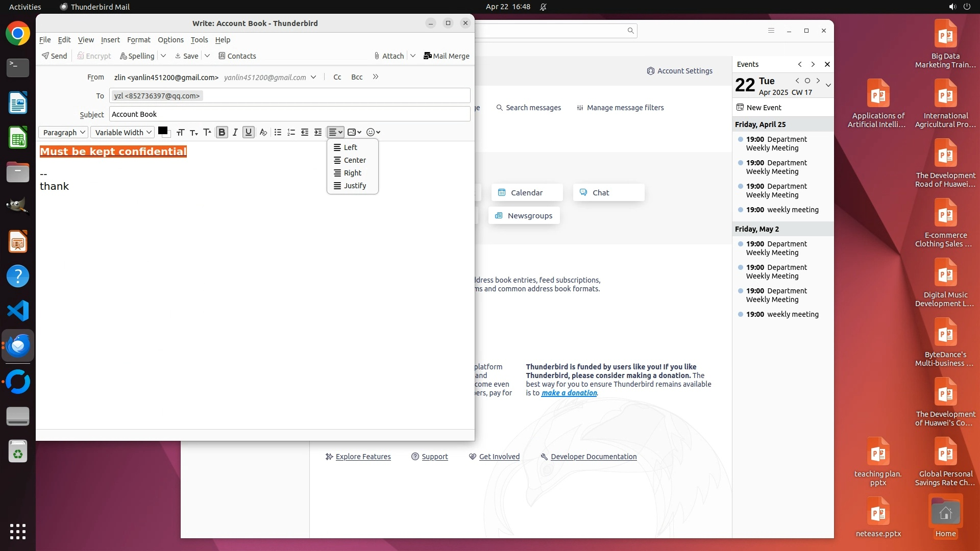This screenshot has height=551, width=980.
Task: Click the Send button
Action: tap(55, 56)
